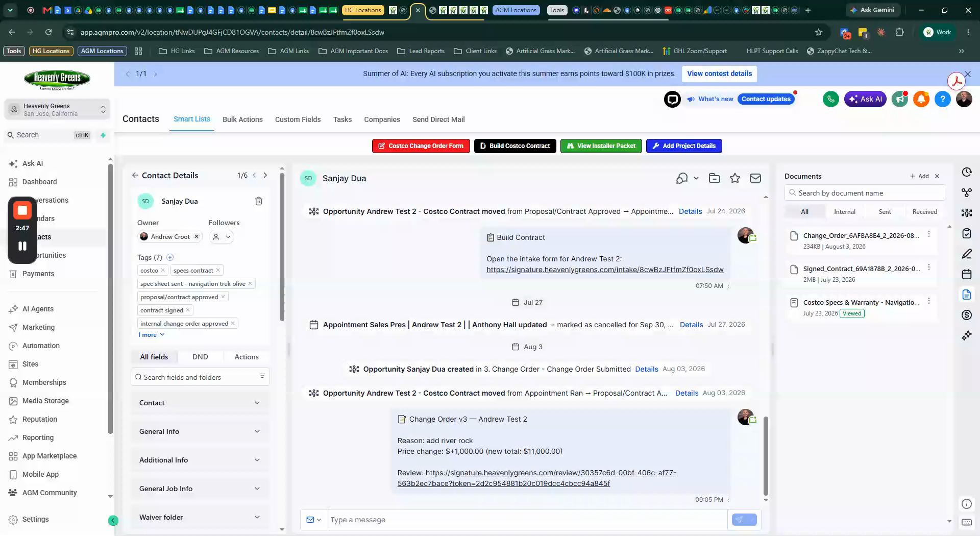
Task: Open the Heavenly Greens location switcher
Action: click(x=57, y=110)
